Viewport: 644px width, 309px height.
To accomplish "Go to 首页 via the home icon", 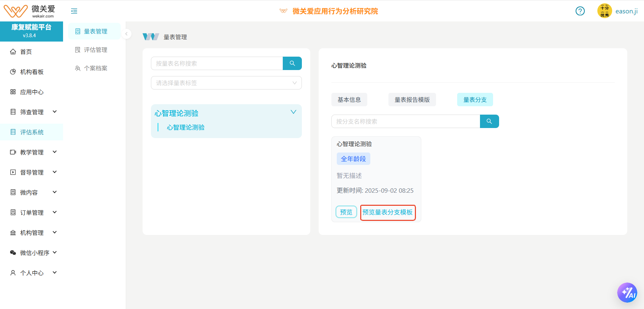I will point(13,52).
